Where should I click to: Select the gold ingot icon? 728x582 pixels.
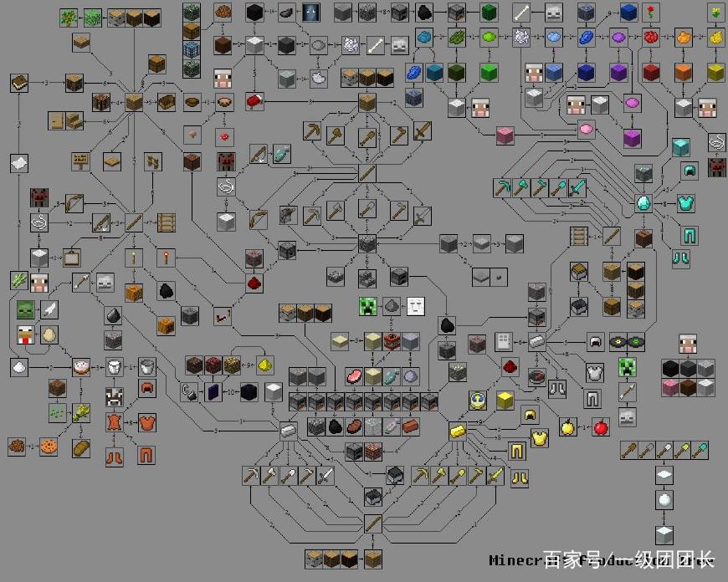[458, 430]
